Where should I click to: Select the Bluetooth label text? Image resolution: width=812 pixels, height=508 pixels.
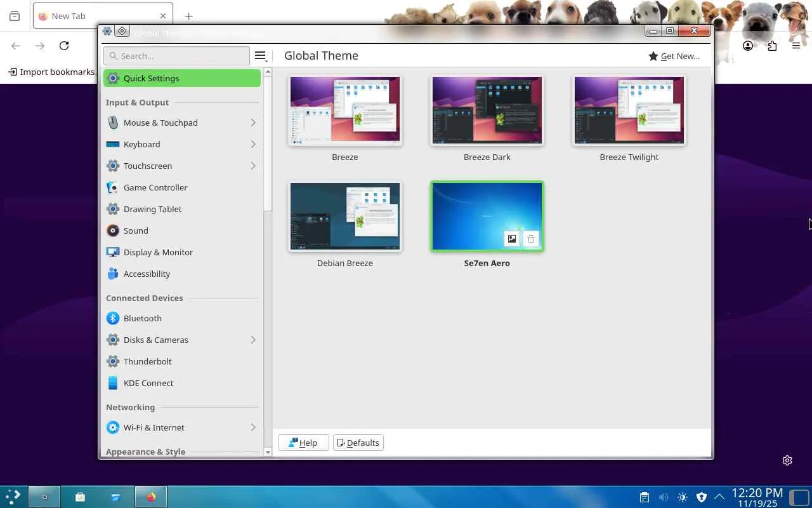point(143,318)
